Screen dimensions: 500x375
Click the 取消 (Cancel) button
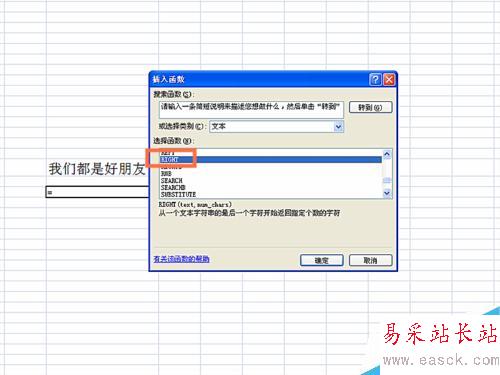(370, 260)
